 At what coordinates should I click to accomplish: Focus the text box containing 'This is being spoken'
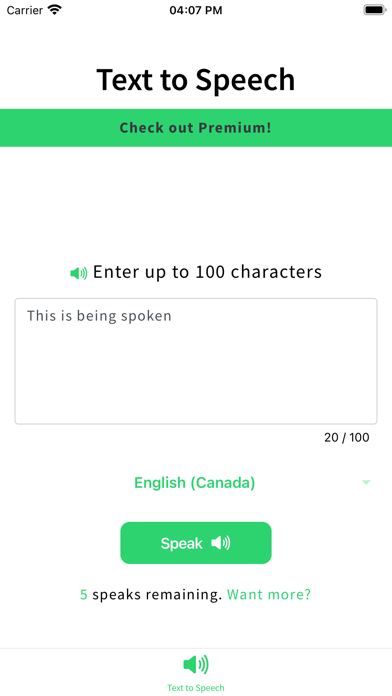click(x=196, y=361)
